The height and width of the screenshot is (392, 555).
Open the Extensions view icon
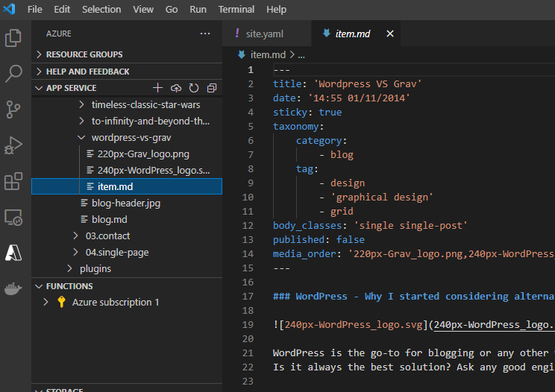coord(13,181)
